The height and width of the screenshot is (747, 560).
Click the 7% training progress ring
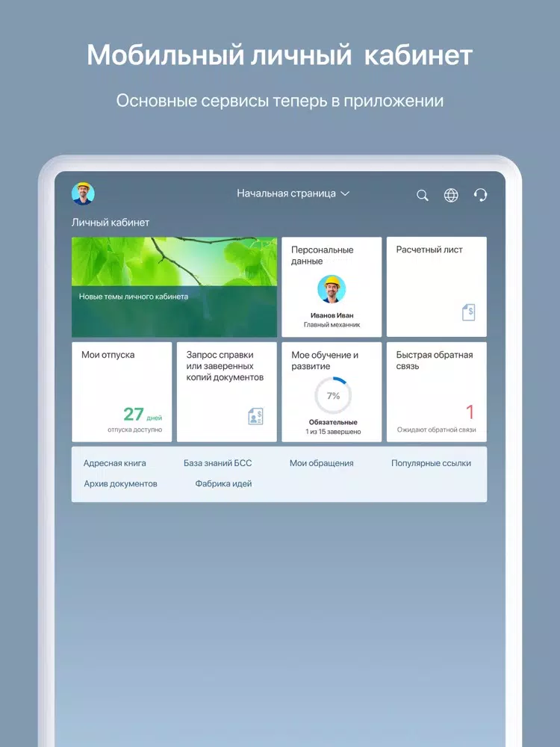click(x=333, y=395)
